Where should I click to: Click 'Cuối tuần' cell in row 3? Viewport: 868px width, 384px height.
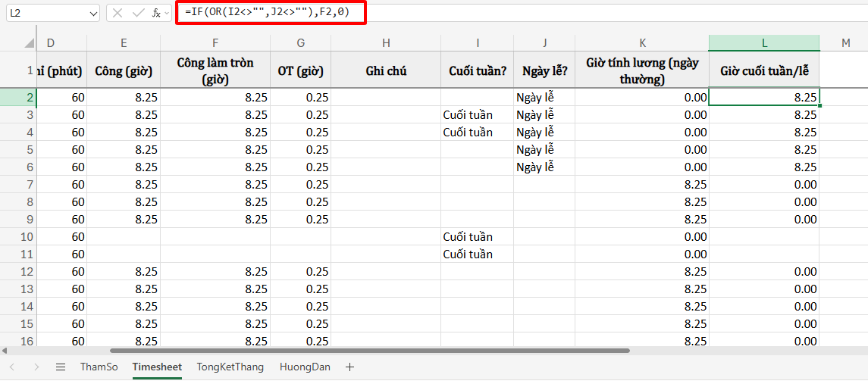point(468,115)
